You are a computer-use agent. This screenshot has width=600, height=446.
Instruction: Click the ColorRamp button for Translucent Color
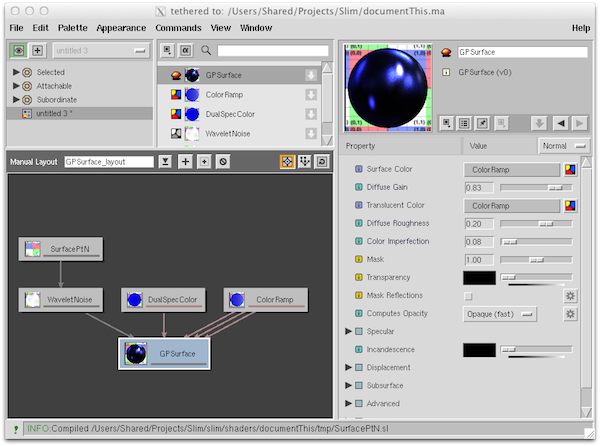[x=511, y=206]
